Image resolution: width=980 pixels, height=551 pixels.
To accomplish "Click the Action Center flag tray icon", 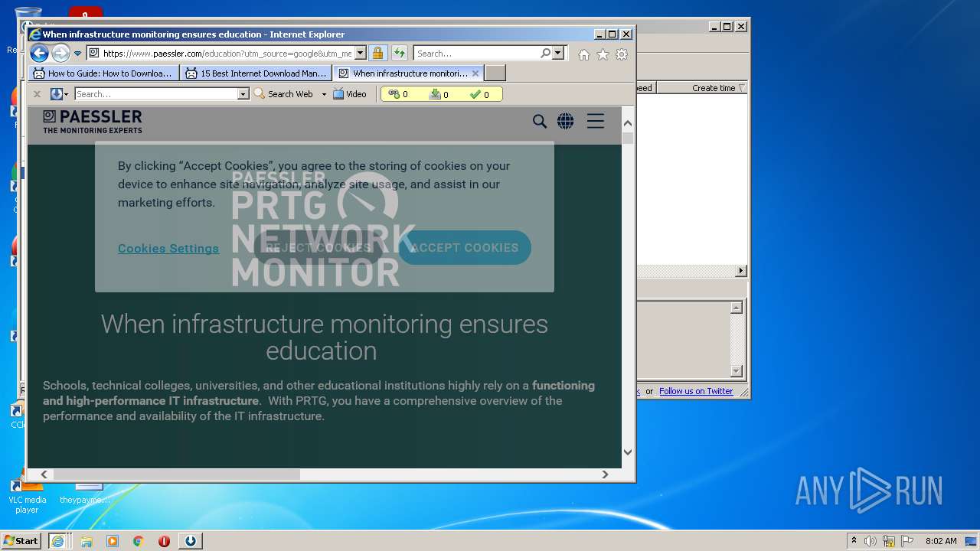I will pyautogui.click(x=907, y=541).
